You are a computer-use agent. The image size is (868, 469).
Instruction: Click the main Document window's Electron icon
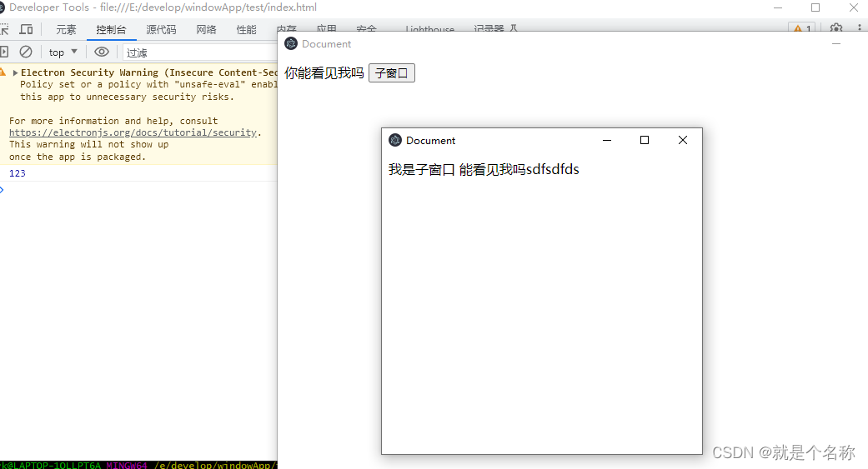(x=291, y=43)
